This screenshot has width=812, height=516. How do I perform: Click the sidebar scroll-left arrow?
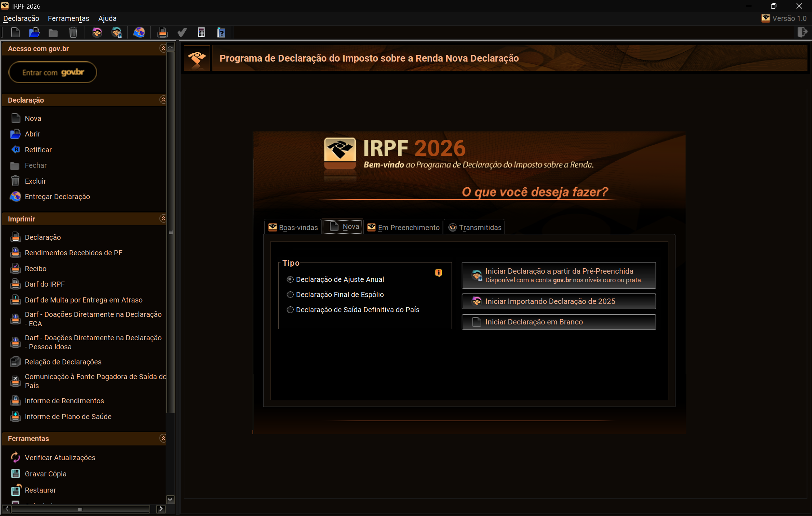click(6, 509)
